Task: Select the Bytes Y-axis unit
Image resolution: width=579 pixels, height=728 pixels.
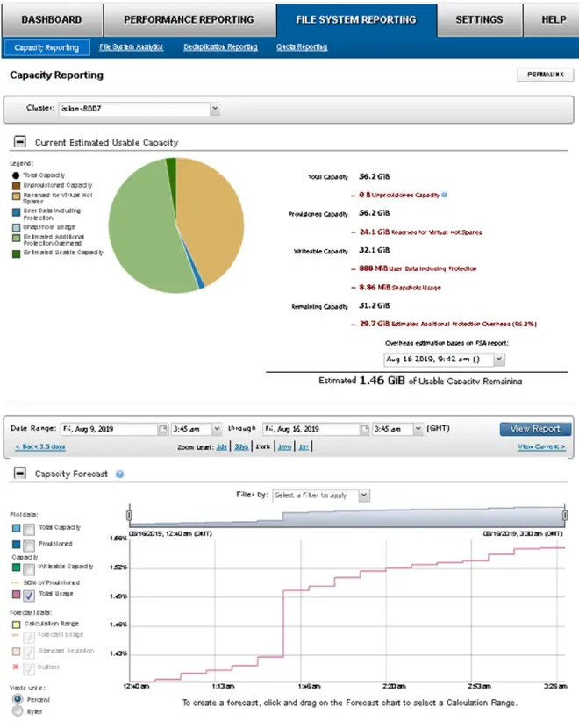Action: click(x=18, y=711)
